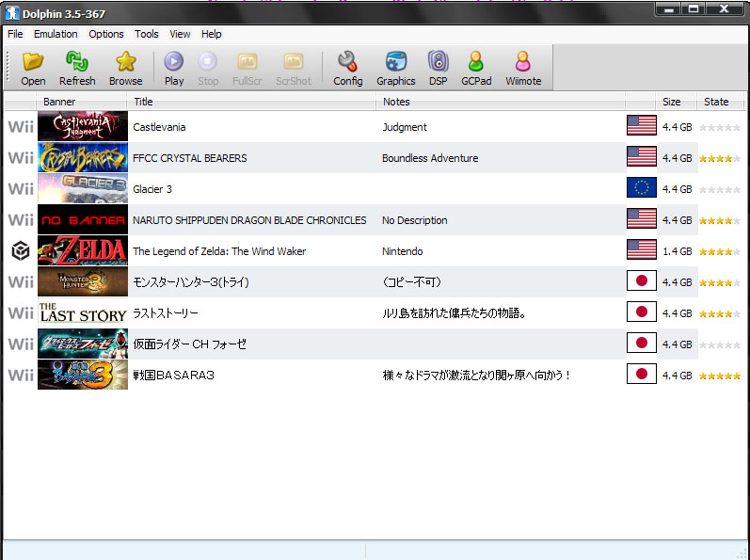Viewport: 750px width, 560px height.
Task: Select the 戦国BASARA3 title
Action: 174,376
